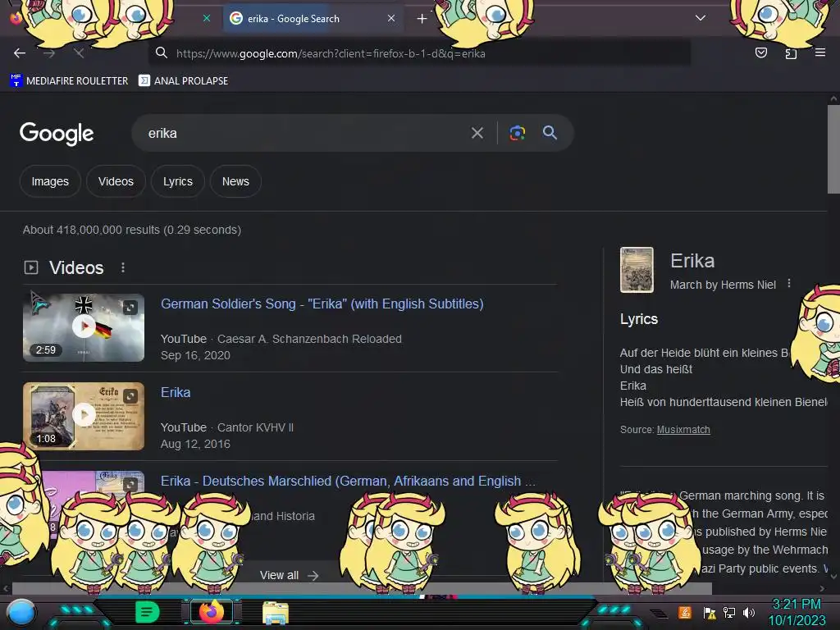Click the Firefox taskbar icon
This screenshot has width=840, height=630.
212,612
